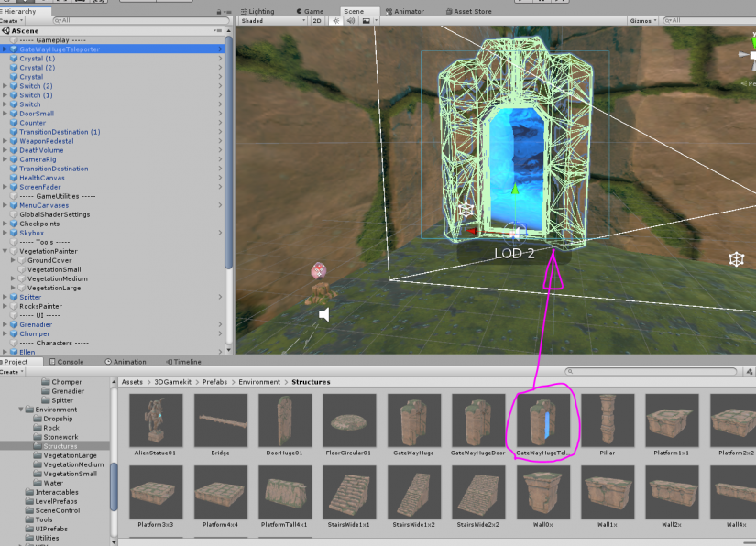
Task: Mute scene audio using the speaker icon
Action: pyautogui.click(x=351, y=20)
